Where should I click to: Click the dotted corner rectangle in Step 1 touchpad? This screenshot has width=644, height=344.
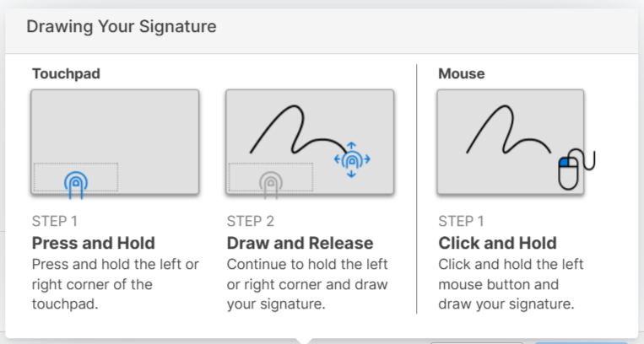(76, 177)
